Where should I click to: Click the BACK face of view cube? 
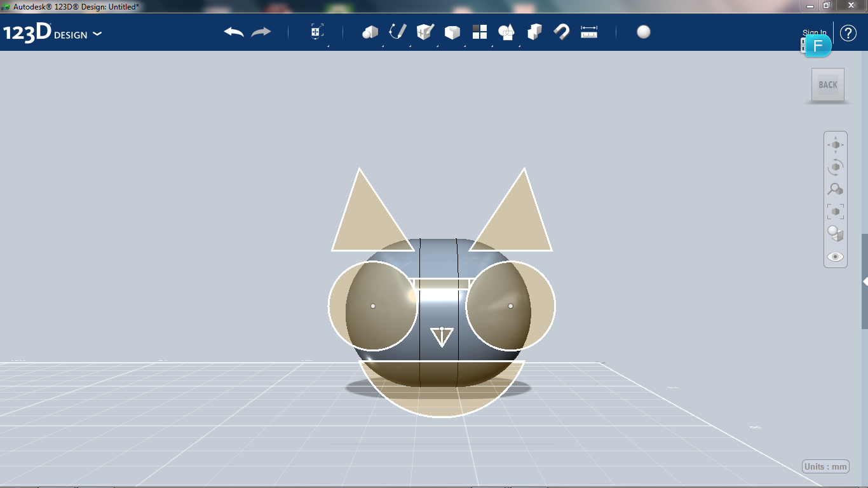click(x=828, y=85)
